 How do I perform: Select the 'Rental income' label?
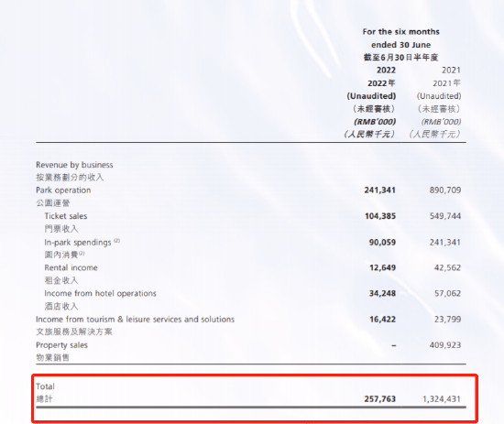click(x=71, y=267)
